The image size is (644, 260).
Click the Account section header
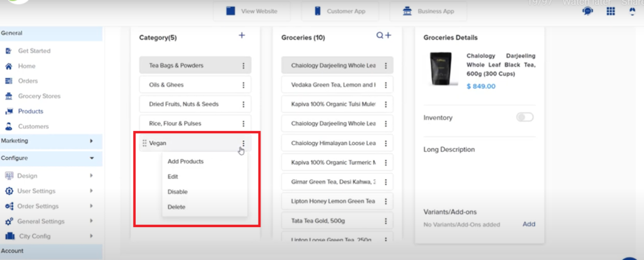point(51,251)
